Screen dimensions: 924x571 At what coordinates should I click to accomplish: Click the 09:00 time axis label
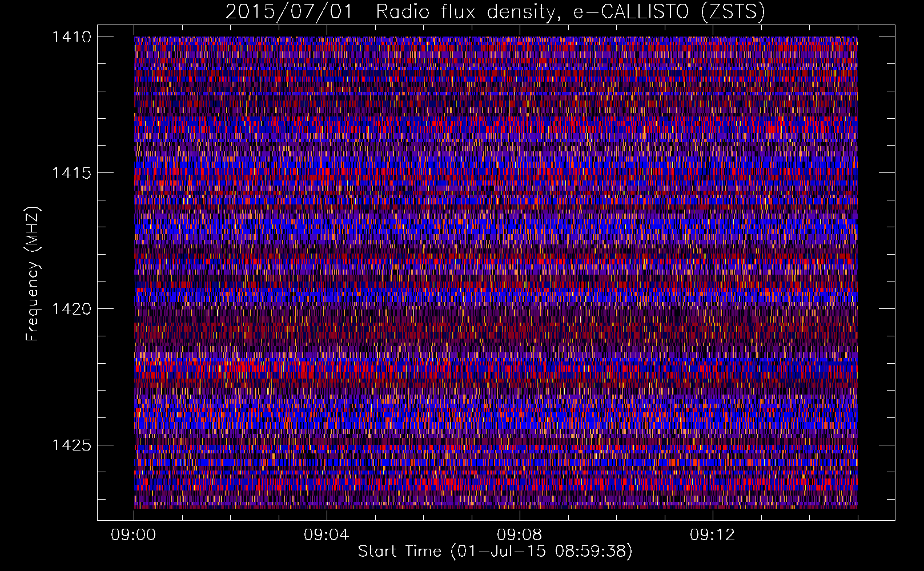click(134, 535)
